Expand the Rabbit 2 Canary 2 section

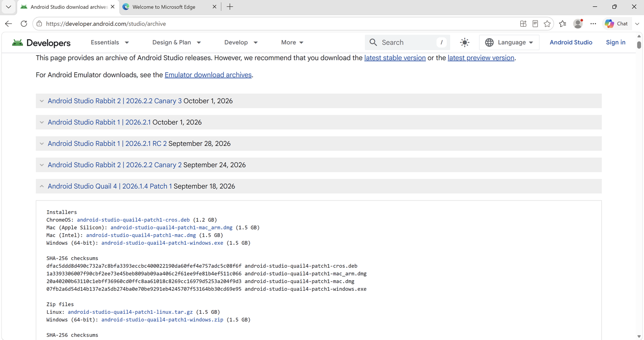[x=319, y=165]
